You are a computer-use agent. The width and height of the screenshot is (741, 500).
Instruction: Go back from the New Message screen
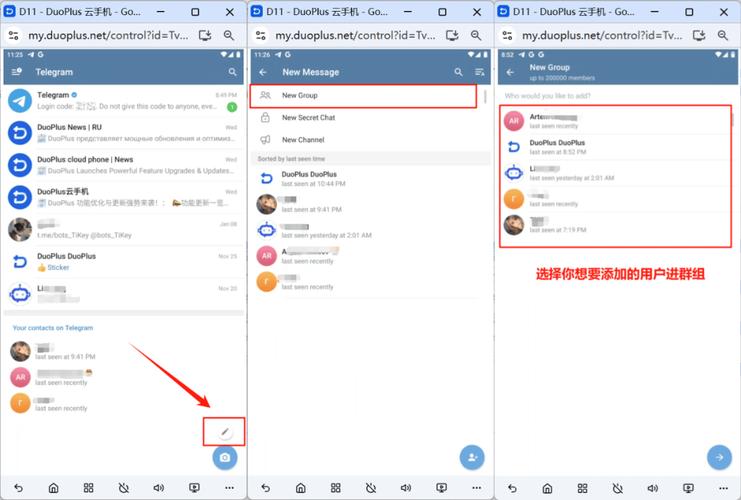pos(263,72)
